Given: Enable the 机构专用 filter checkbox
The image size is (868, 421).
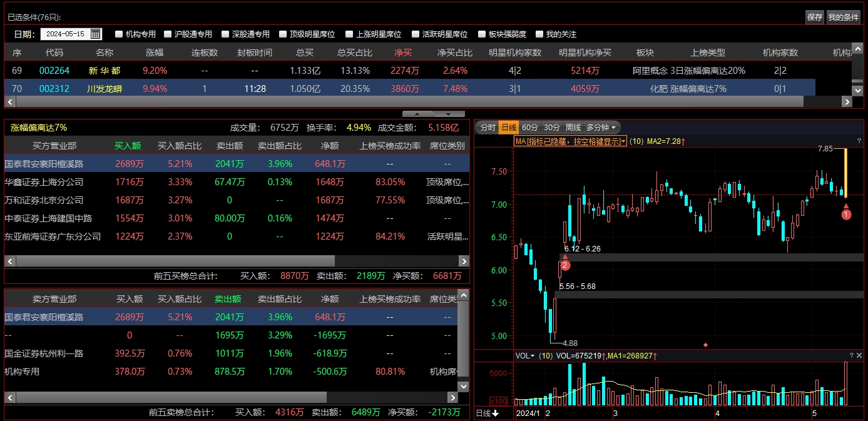Looking at the screenshot, I should click(119, 34).
